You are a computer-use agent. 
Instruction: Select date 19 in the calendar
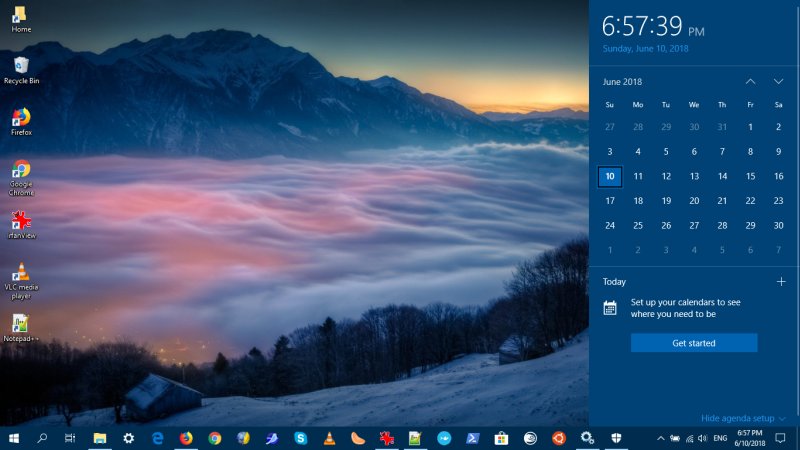666,201
